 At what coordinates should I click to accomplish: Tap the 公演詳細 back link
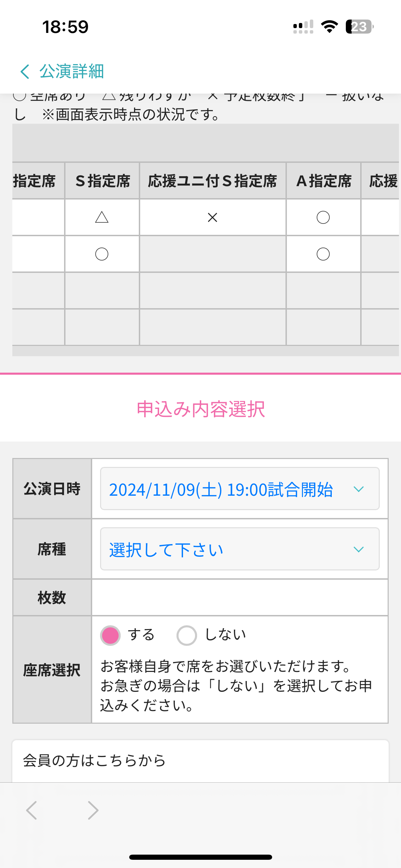[71, 72]
